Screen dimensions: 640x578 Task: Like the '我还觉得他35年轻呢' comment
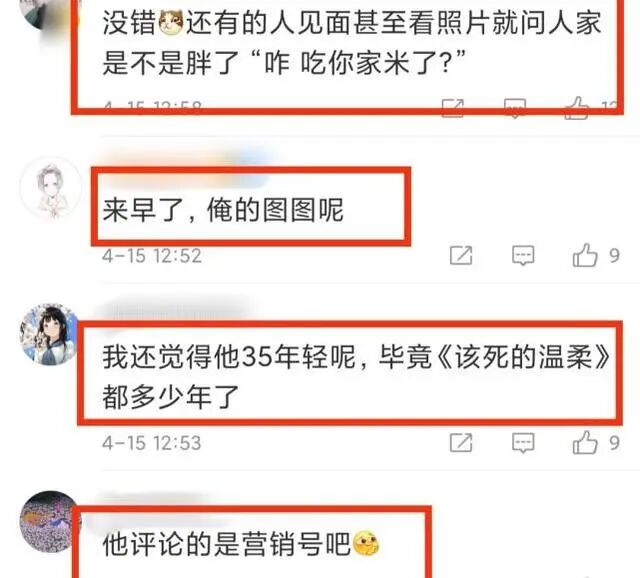584,442
